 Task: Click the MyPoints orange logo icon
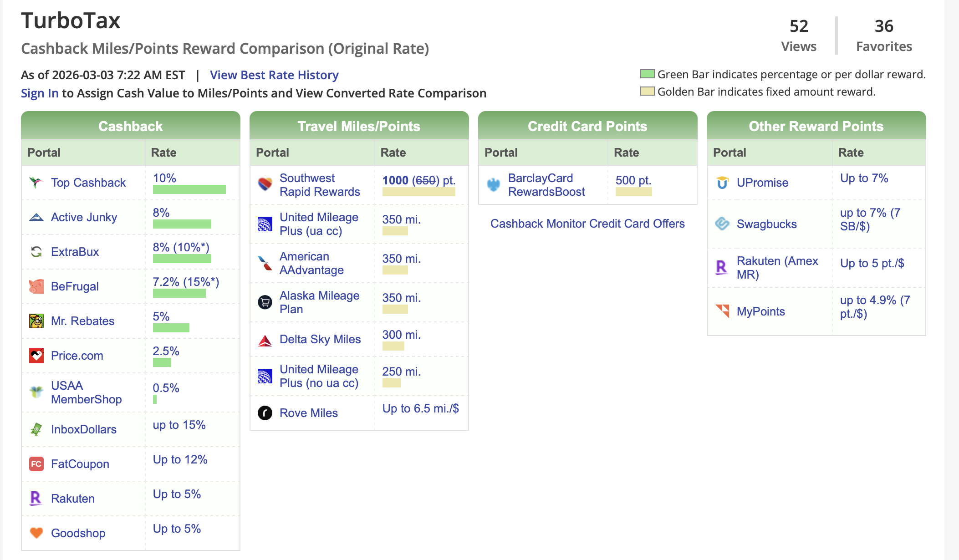pyautogui.click(x=722, y=311)
